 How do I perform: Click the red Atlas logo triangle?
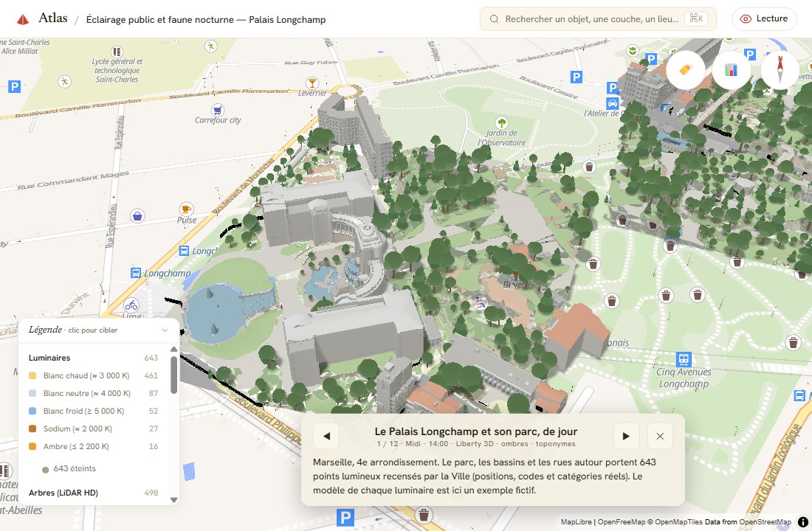[23, 20]
